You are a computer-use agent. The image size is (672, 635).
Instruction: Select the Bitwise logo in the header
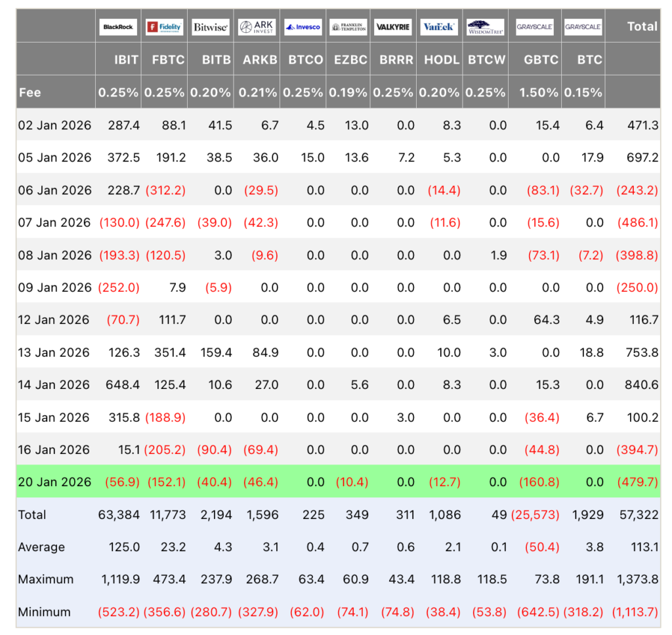(211, 27)
